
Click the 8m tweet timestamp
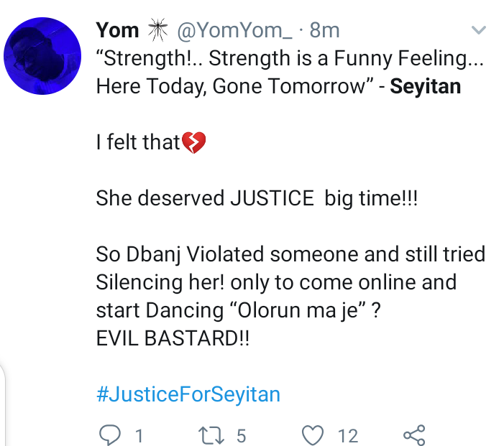point(324,30)
